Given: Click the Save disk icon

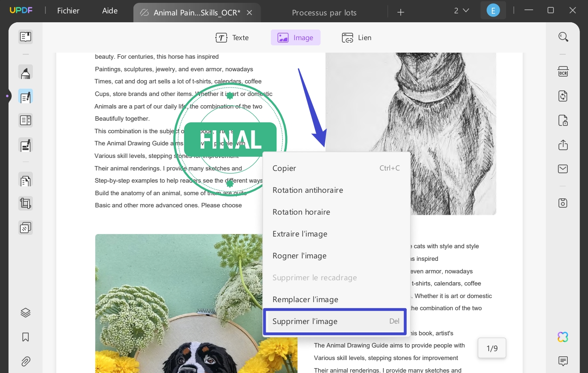Looking at the screenshot, I should click(x=563, y=203).
